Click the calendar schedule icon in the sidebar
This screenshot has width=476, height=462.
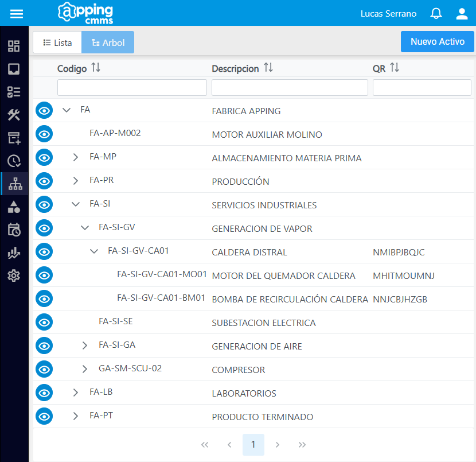point(14,228)
